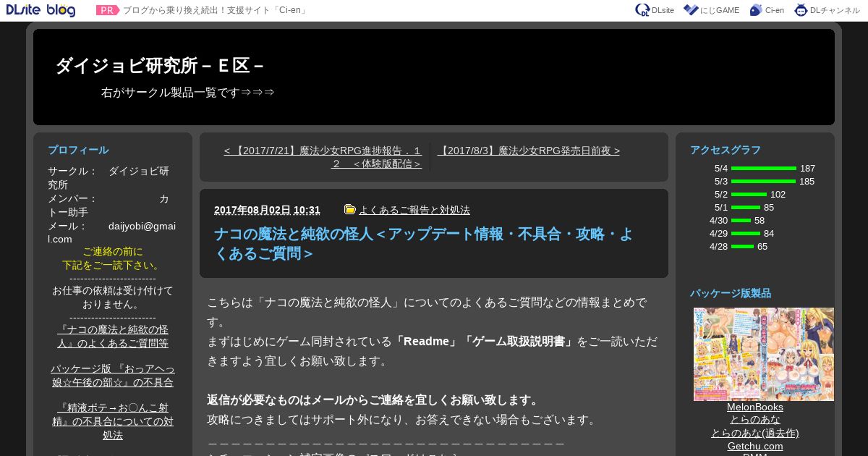Click the folder icon beside the category

pos(350,209)
